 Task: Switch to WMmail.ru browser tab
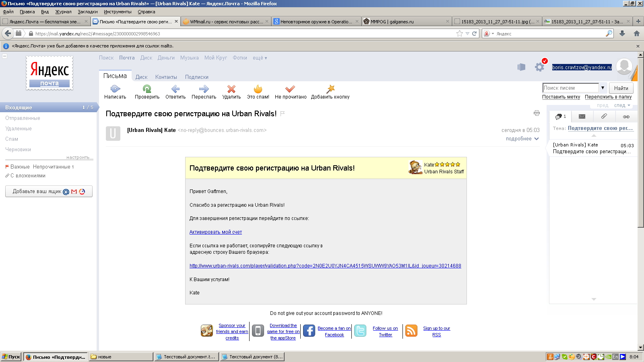[x=226, y=21]
